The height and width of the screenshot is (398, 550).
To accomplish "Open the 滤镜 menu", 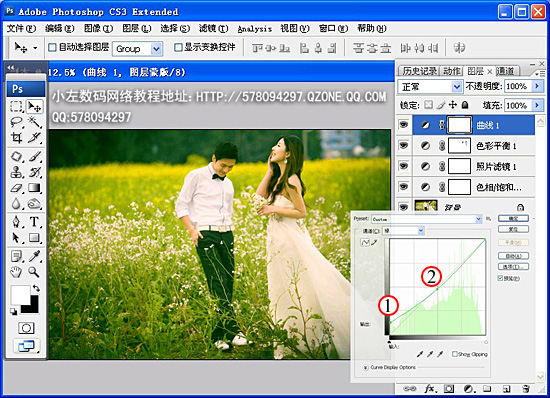I will (x=213, y=28).
